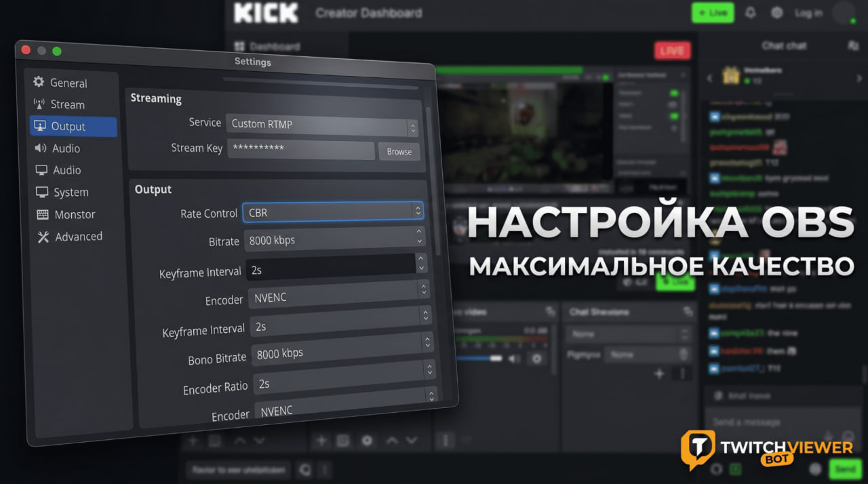The image size is (868, 484).
Task: Click the red LIVE badge above the preview
Action: 673,51
